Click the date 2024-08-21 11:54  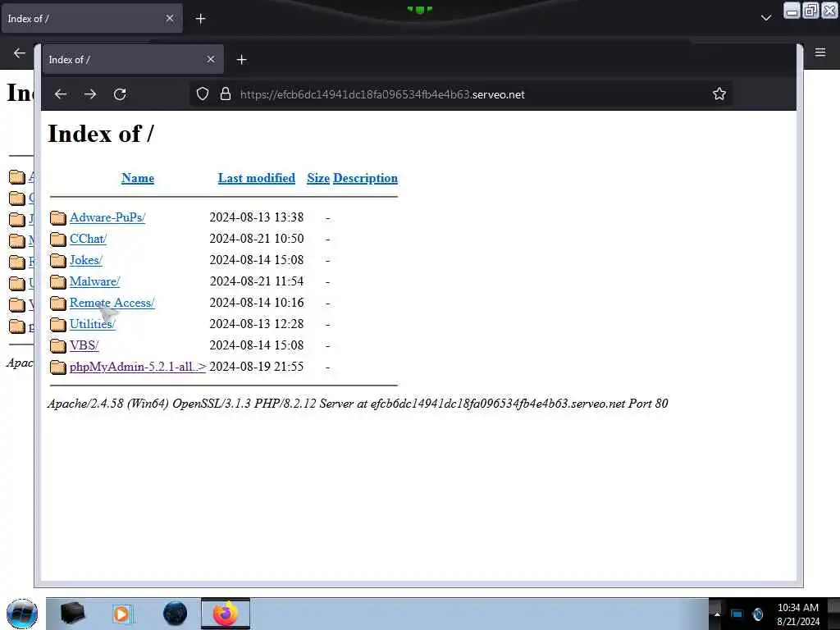tap(257, 281)
